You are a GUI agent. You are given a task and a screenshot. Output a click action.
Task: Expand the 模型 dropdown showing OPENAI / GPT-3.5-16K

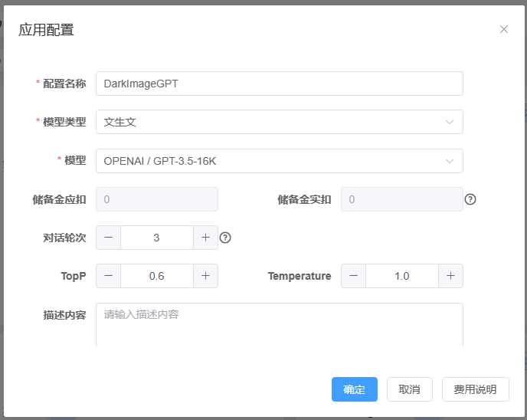point(279,161)
